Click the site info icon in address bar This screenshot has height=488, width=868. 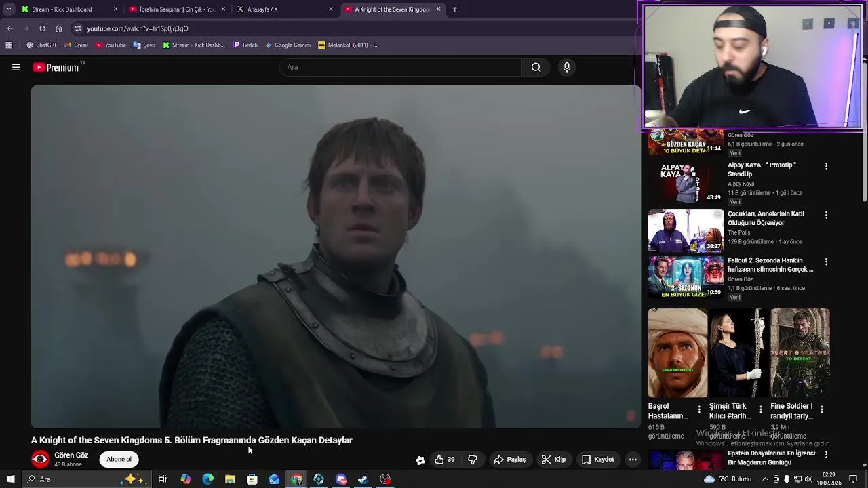point(78,28)
